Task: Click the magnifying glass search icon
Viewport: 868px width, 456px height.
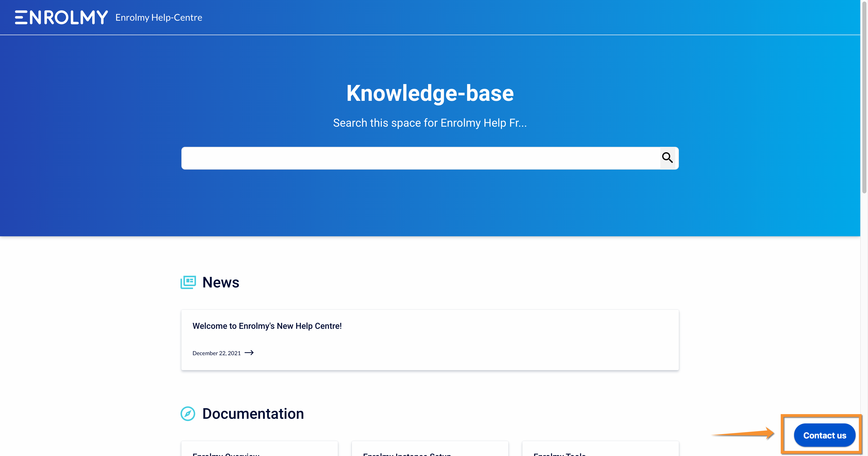Action: [x=667, y=157]
